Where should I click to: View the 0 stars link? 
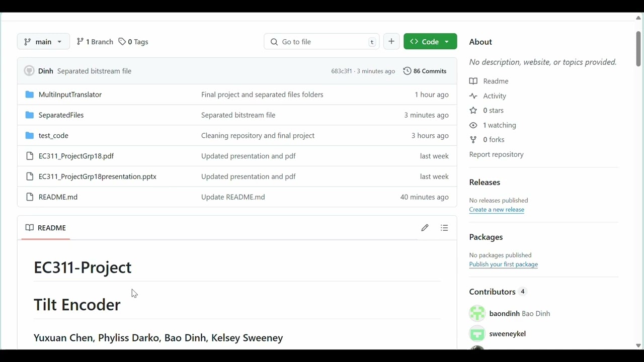(x=487, y=111)
